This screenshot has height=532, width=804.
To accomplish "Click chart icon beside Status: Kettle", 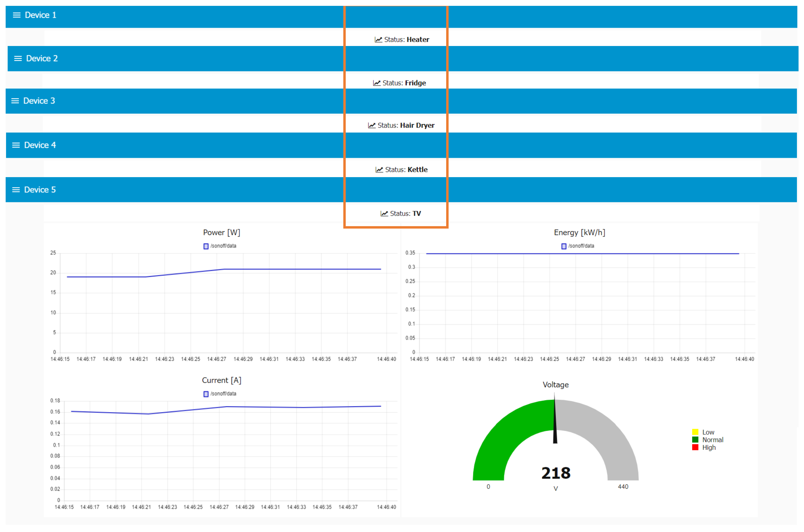I will [x=379, y=170].
